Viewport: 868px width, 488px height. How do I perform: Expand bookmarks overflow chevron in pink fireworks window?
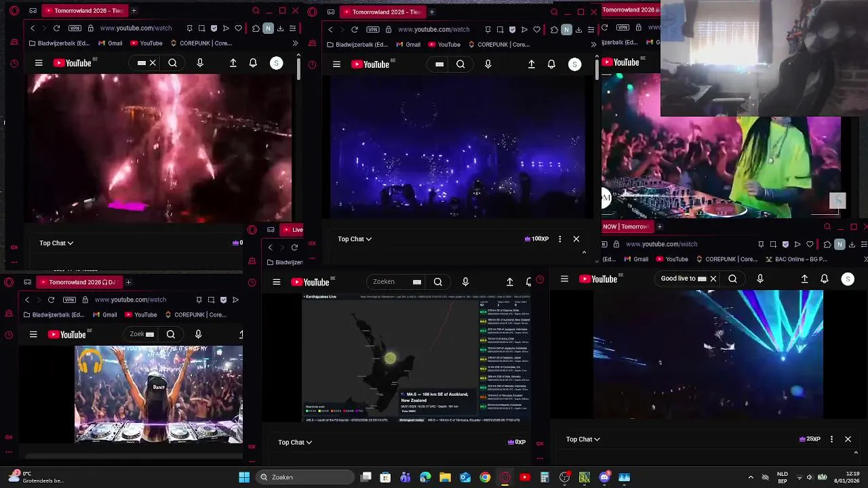(x=295, y=43)
